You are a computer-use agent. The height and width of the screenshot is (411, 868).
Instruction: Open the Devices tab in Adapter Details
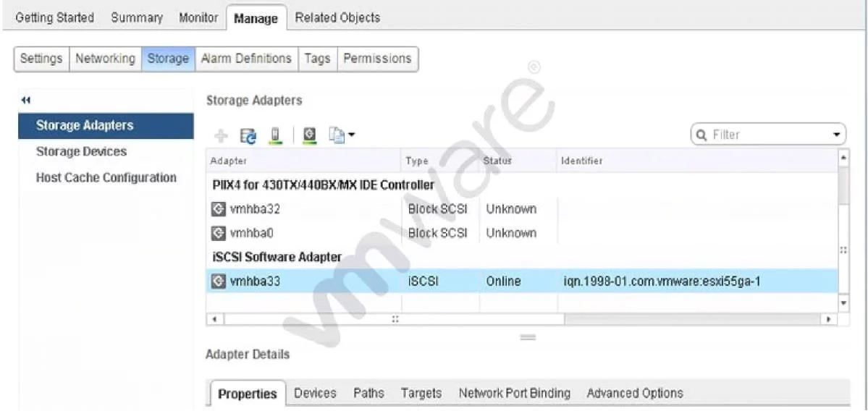point(315,394)
